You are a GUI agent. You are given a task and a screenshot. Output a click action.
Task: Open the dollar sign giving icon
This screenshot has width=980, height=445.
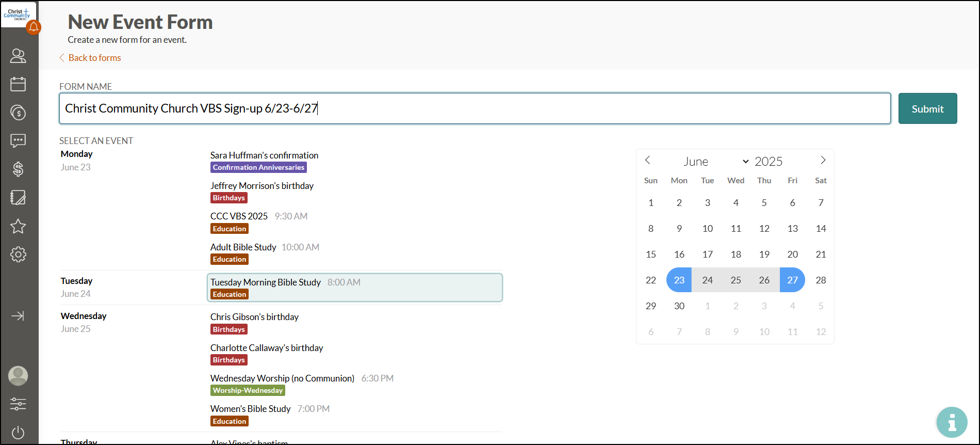click(18, 169)
